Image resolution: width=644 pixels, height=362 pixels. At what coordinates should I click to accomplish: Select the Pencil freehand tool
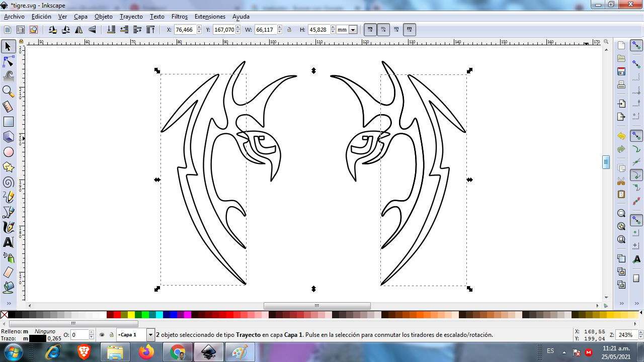(8, 197)
